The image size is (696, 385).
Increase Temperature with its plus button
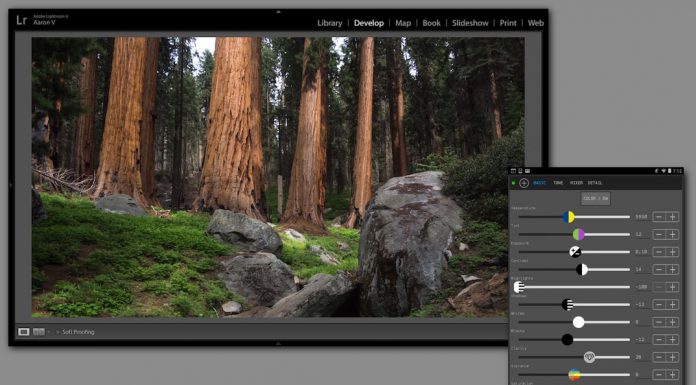point(672,217)
